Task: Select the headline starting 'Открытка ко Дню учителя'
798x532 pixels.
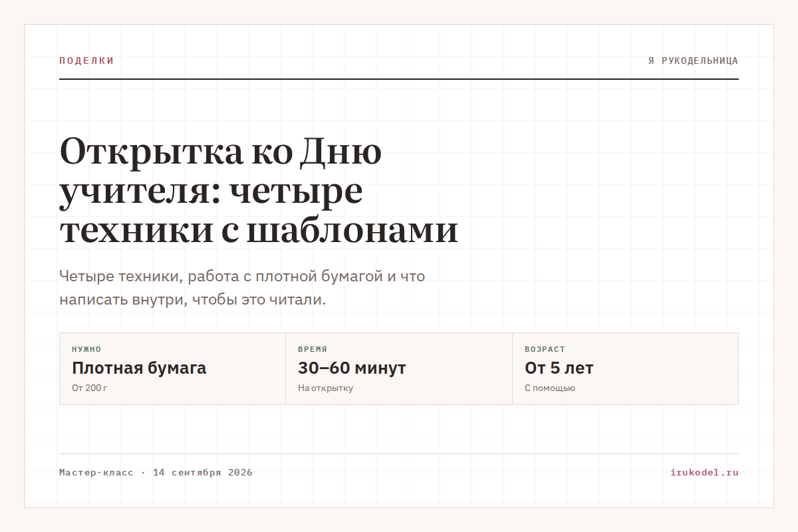Action: click(x=259, y=191)
